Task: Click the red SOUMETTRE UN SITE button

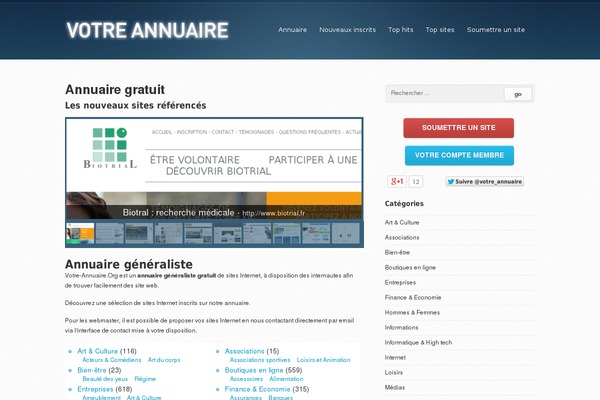Action: tap(458, 128)
